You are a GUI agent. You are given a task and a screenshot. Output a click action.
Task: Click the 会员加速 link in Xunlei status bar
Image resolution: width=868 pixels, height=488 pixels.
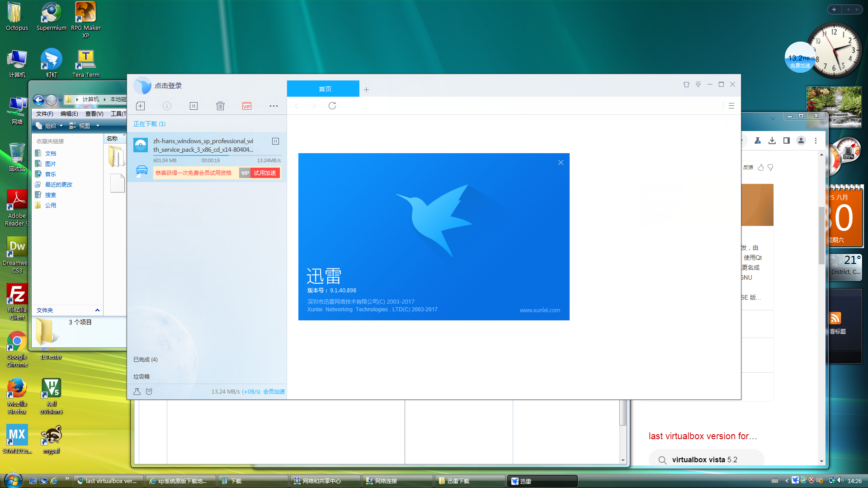click(274, 391)
